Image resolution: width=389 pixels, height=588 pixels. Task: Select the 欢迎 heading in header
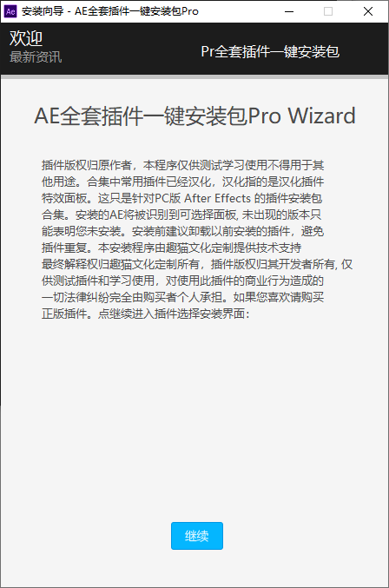tap(26, 38)
